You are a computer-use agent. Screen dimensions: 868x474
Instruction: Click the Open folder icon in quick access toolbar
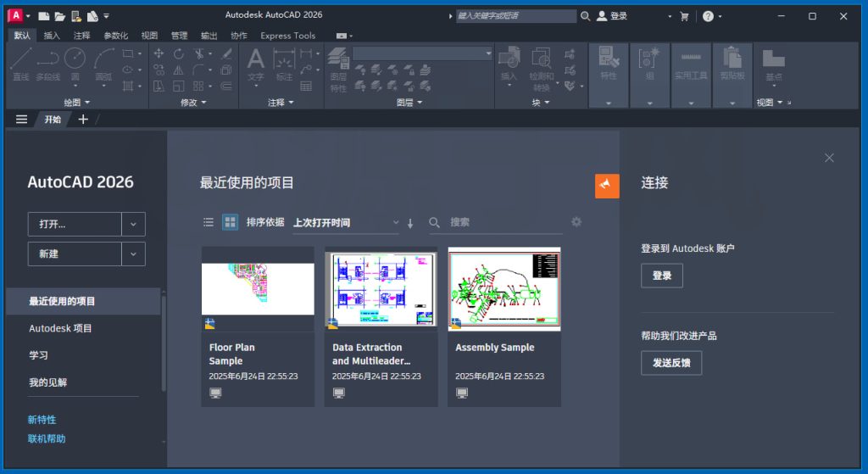pyautogui.click(x=60, y=16)
